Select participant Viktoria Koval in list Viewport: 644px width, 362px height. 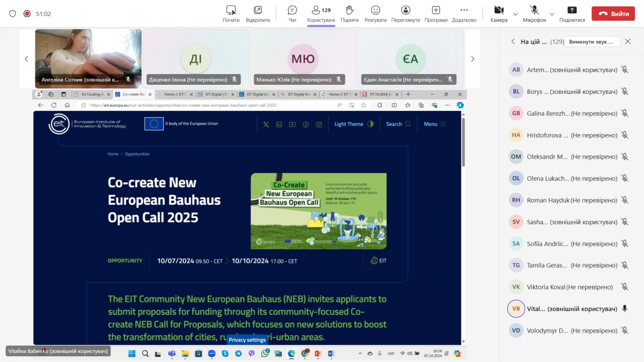click(569, 287)
